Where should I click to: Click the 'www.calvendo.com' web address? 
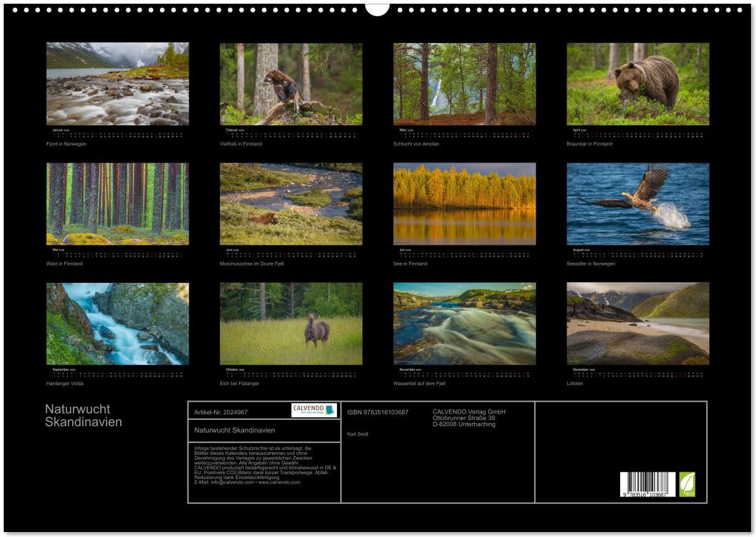tap(279, 482)
